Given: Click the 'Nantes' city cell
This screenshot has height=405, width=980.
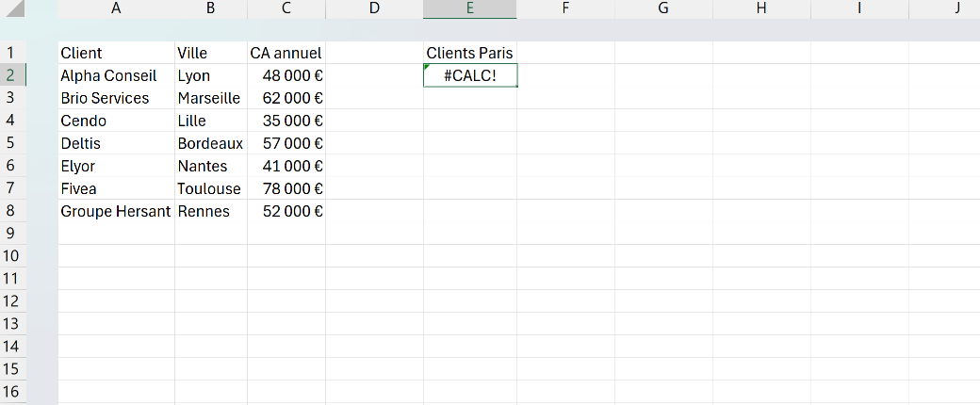Looking at the screenshot, I should point(211,166).
